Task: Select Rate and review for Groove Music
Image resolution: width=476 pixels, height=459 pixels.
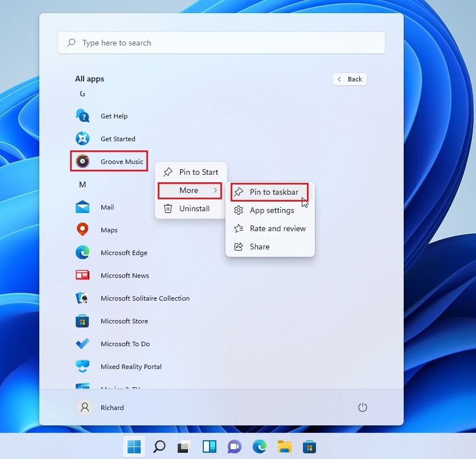Action: click(277, 228)
